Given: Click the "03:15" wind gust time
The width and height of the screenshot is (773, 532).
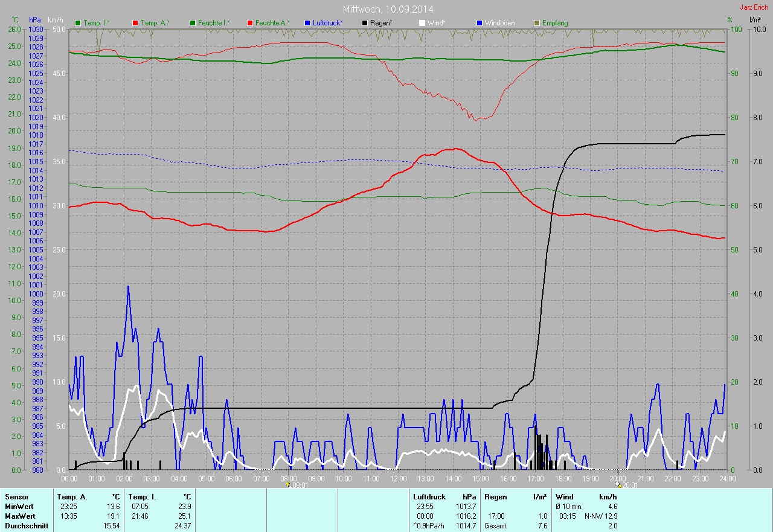Looking at the screenshot, I should (x=567, y=516).
